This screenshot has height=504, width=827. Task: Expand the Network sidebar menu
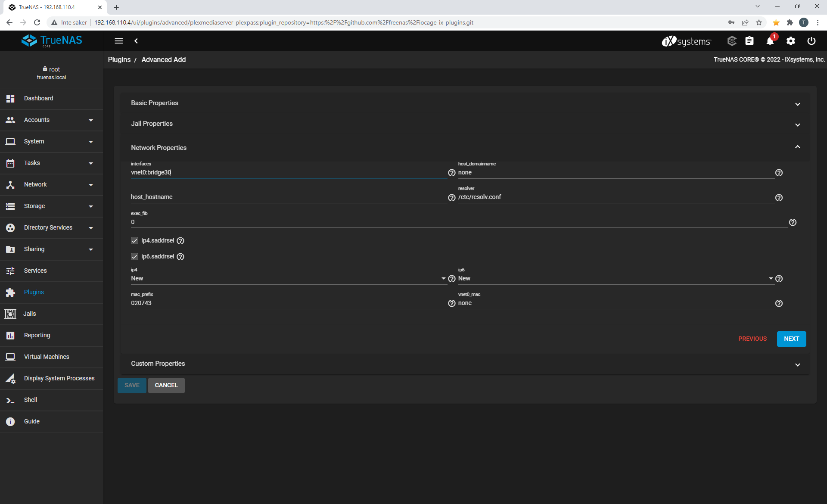pos(52,185)
